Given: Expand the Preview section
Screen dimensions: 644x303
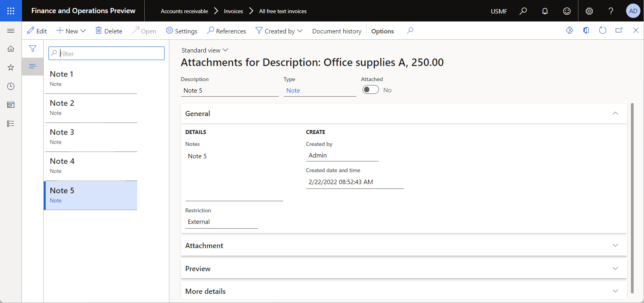Looking at the screenshot, I should 615,269.
